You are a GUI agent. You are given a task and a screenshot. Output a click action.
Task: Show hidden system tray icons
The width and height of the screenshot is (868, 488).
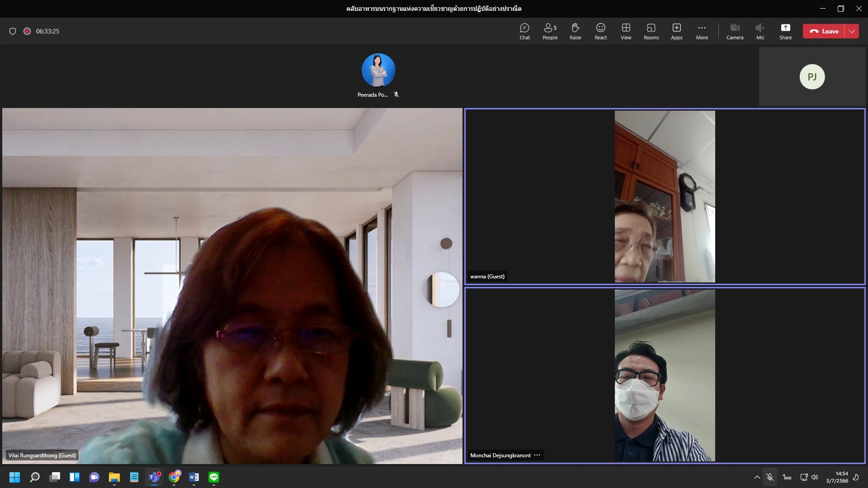pos(757,477)
